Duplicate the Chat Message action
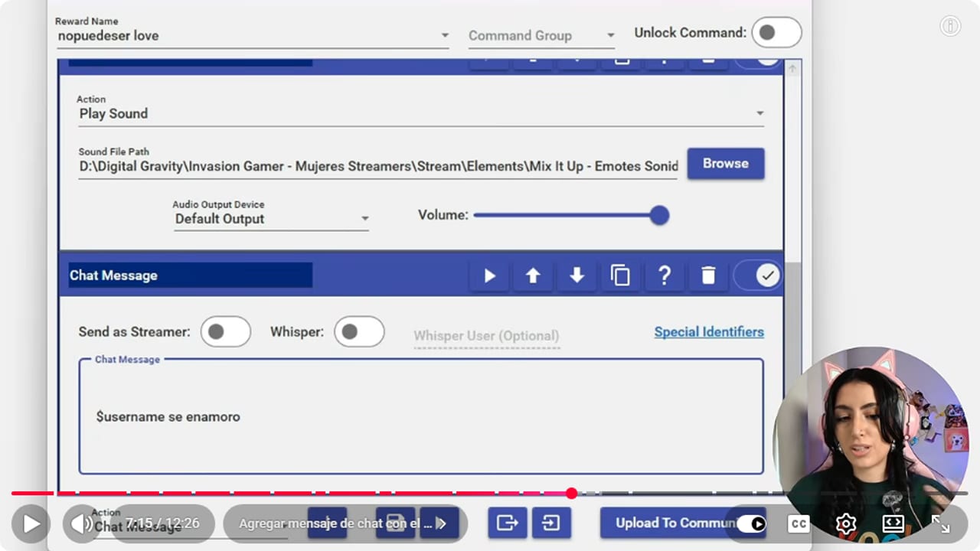Screen dimensions: 980x551 point(620,275)
